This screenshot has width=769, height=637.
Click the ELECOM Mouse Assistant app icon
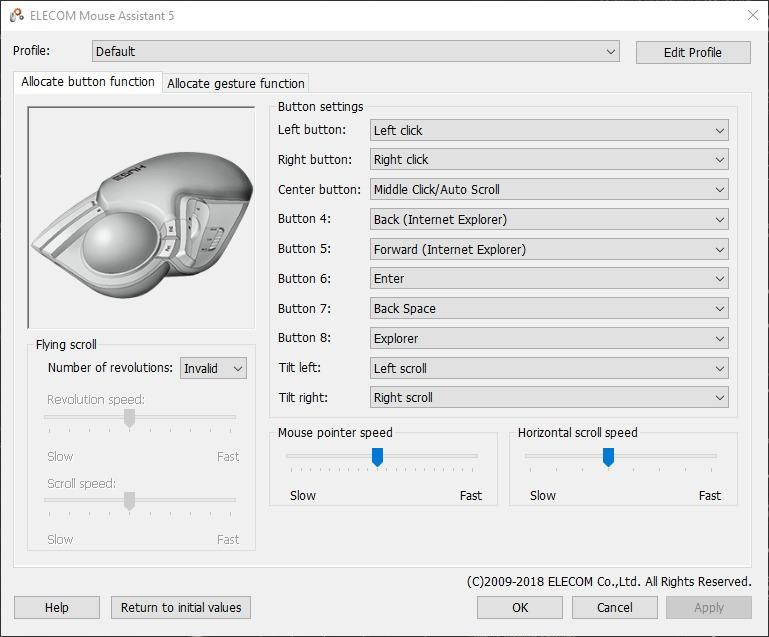click(x=17, y=15)
